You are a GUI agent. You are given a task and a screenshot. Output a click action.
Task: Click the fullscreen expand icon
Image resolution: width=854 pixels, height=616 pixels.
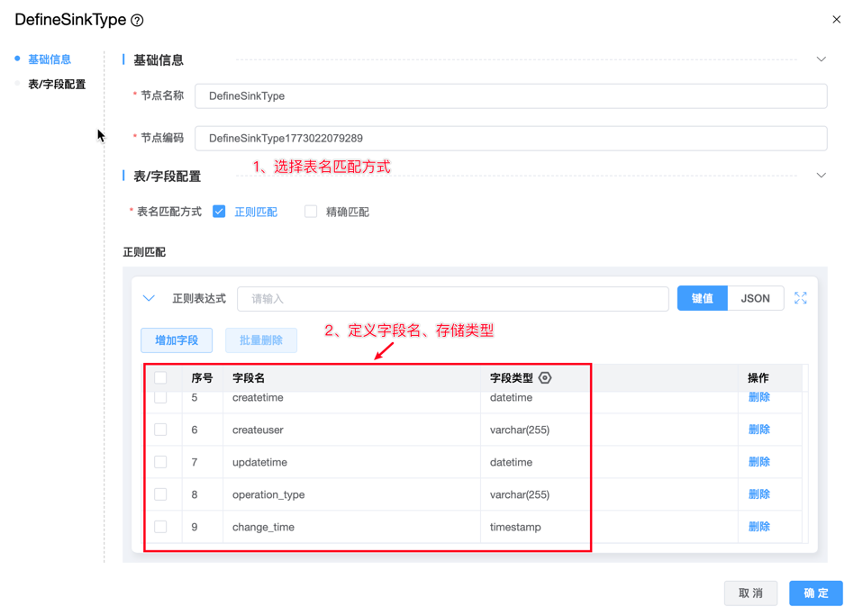point(800,298)
